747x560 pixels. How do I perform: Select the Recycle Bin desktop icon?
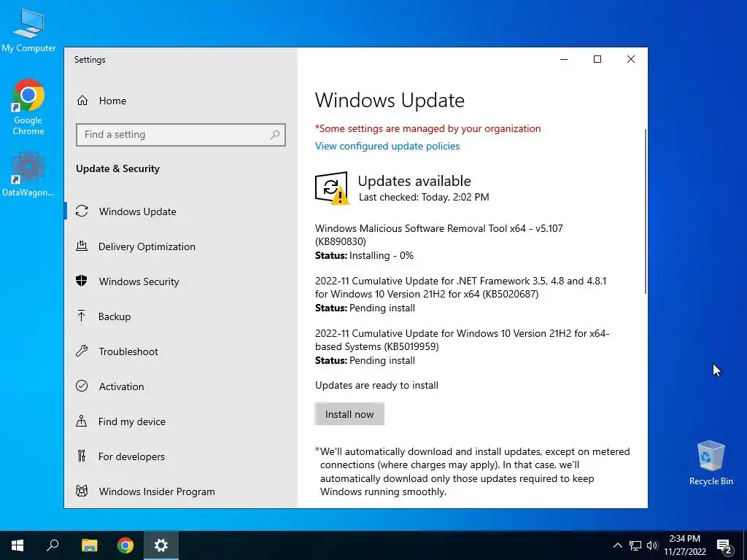711,463
